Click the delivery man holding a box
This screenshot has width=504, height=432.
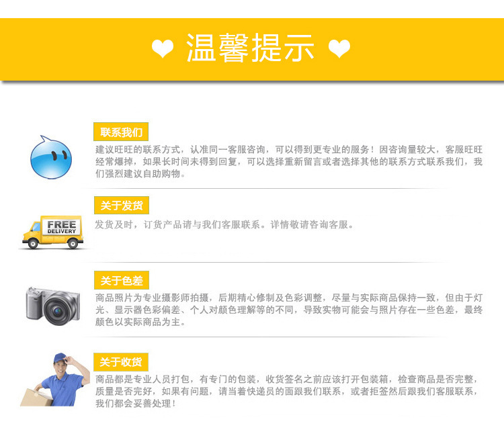pyautogui.click(x=55, y=380)
